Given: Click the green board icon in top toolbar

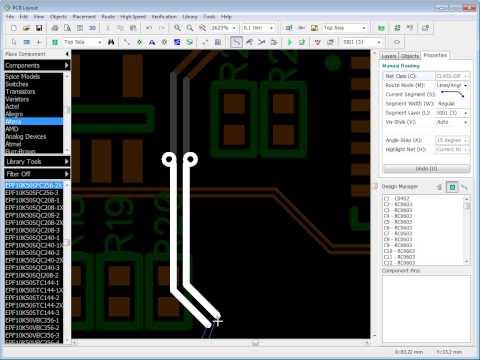Looking at the screenshot, I should pos(381,28).
